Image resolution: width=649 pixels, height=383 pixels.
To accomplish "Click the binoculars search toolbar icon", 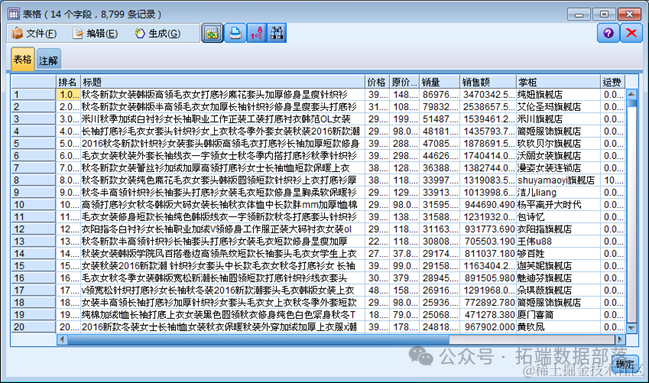I will click(x=277, y=33).
